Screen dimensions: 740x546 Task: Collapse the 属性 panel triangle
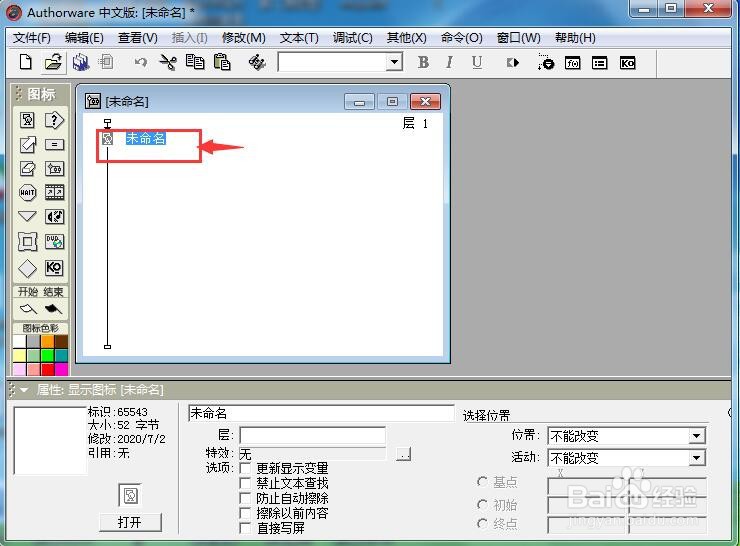coord(24,390)
